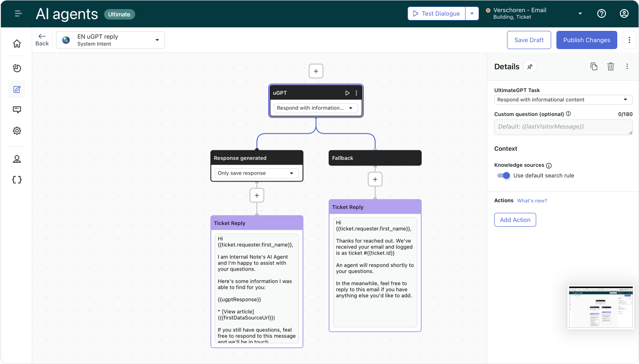Open the EN uGPT reply intent dropdown
Viewport: 639px width, 364px height.
110,40
